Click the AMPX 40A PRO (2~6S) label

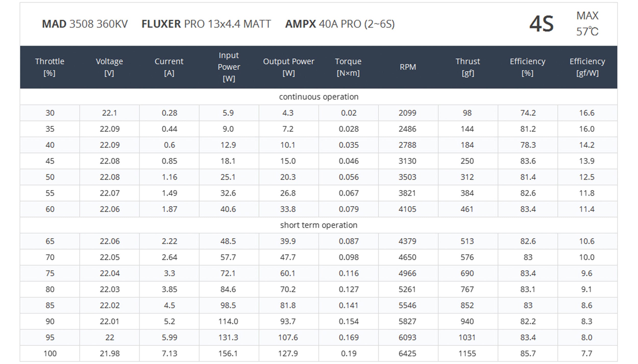point(340,24)
